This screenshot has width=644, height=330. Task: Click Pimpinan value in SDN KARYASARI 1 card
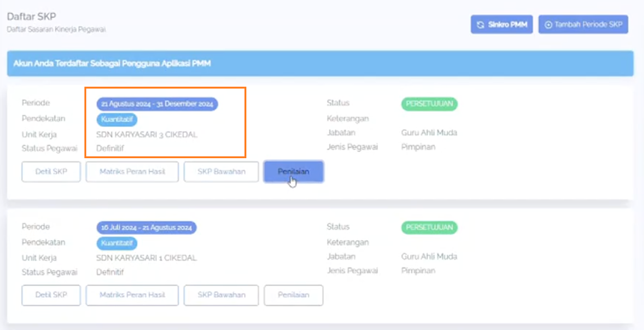(418, 271)
